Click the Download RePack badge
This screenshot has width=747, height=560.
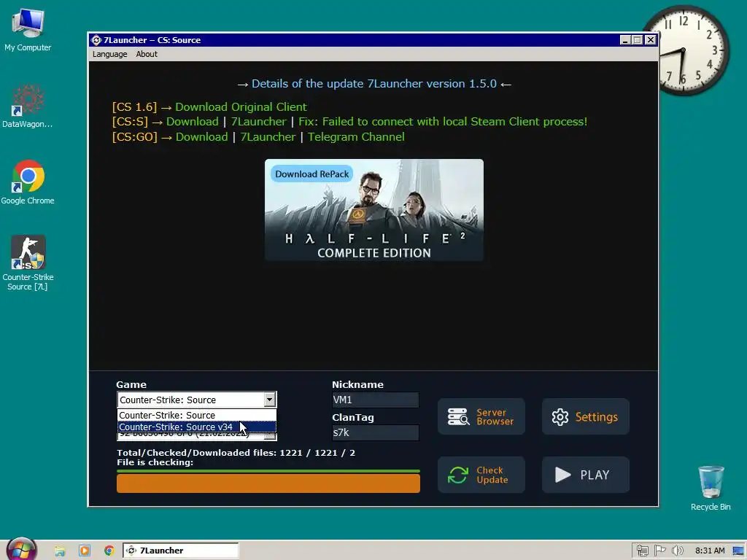[x=312, y=174]
